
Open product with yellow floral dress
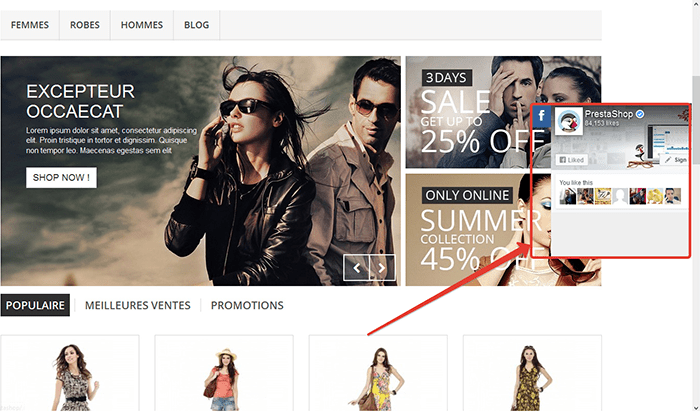(378, 373)
